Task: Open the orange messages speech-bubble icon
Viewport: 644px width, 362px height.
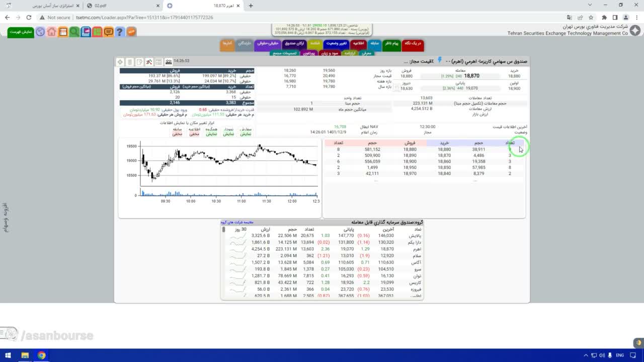Action: pyautogui.click(x=108, y=32)
